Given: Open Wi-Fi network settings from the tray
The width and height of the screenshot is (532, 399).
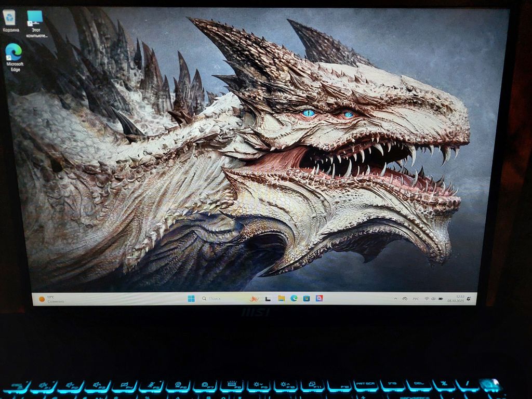Looking at the screenshot, I should [427, 299].
